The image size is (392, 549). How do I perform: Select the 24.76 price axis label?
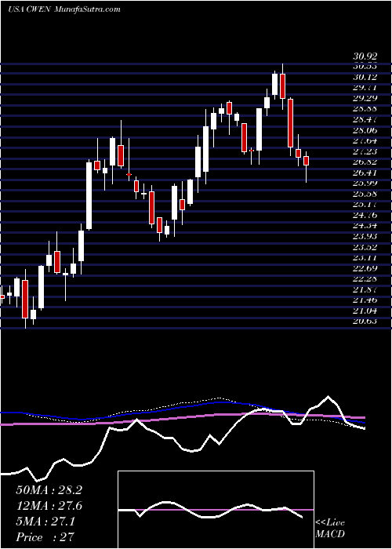click(365, 216)
